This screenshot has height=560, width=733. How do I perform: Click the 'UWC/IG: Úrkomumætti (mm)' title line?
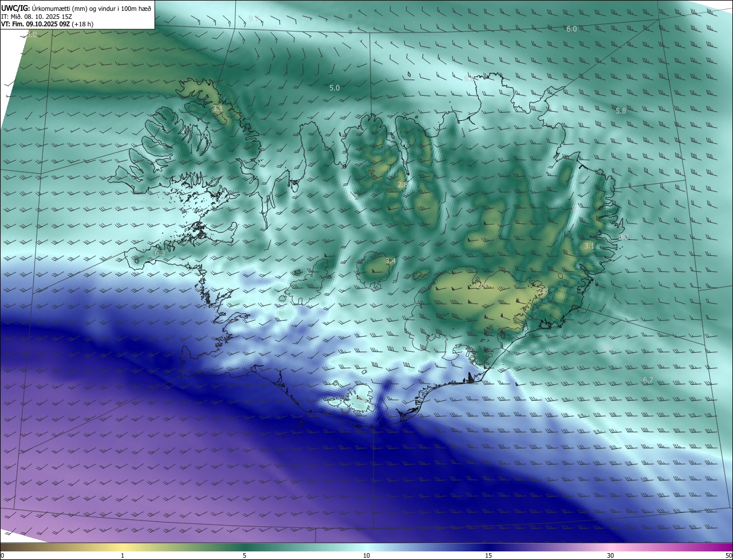pos(76,8)
